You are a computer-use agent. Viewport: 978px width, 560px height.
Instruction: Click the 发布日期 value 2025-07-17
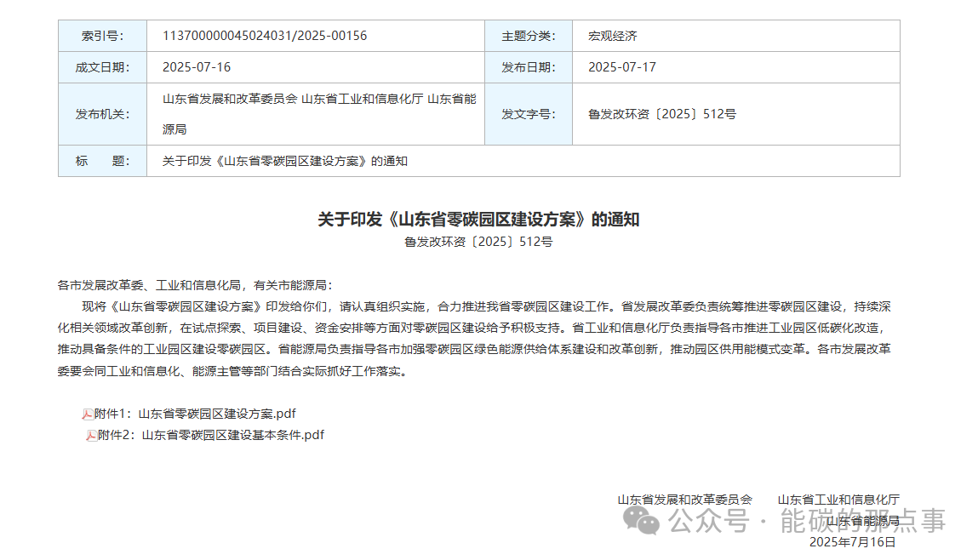coord(622,67)
